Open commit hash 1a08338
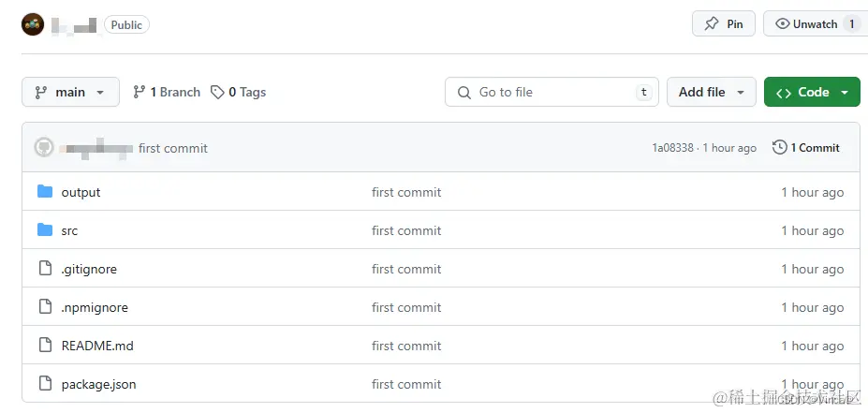This screenshot has height=413, width=868. 672,148
